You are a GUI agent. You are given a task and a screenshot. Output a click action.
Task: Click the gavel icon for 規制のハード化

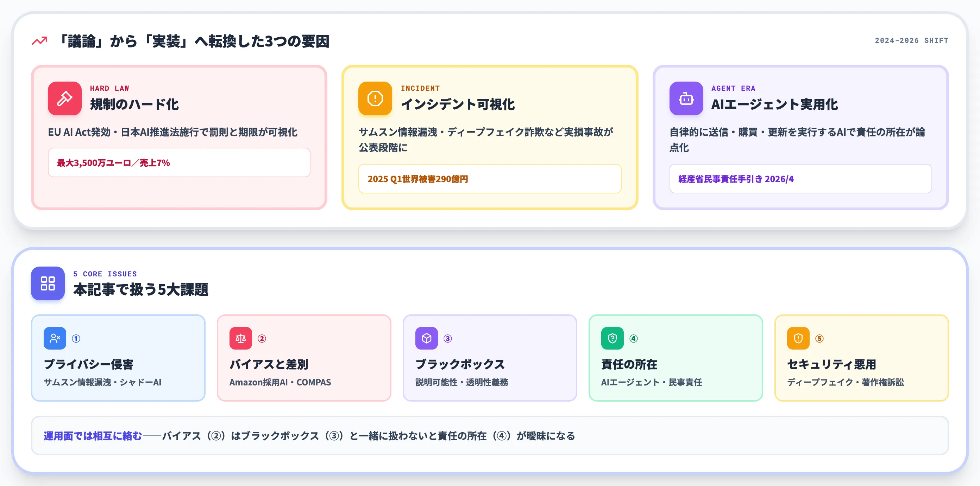pos(65,98)
